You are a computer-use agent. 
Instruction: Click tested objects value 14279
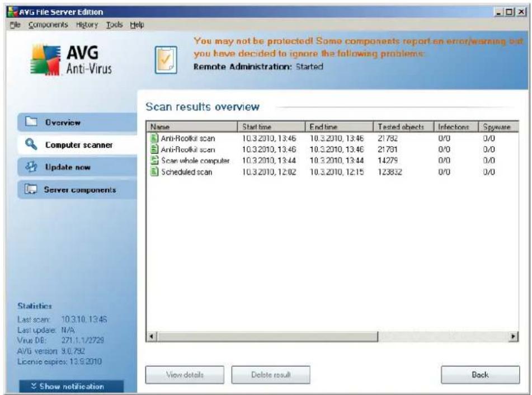pos(388,161)
